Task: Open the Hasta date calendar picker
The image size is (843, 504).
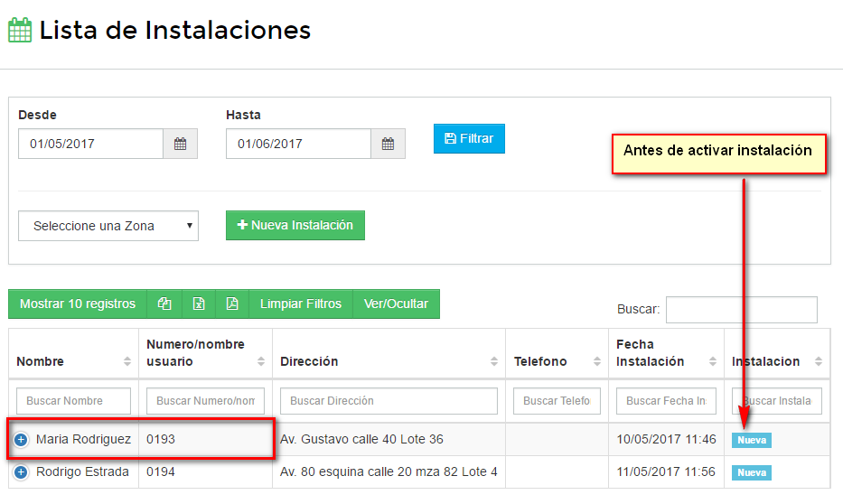Action: pos(388,144)
